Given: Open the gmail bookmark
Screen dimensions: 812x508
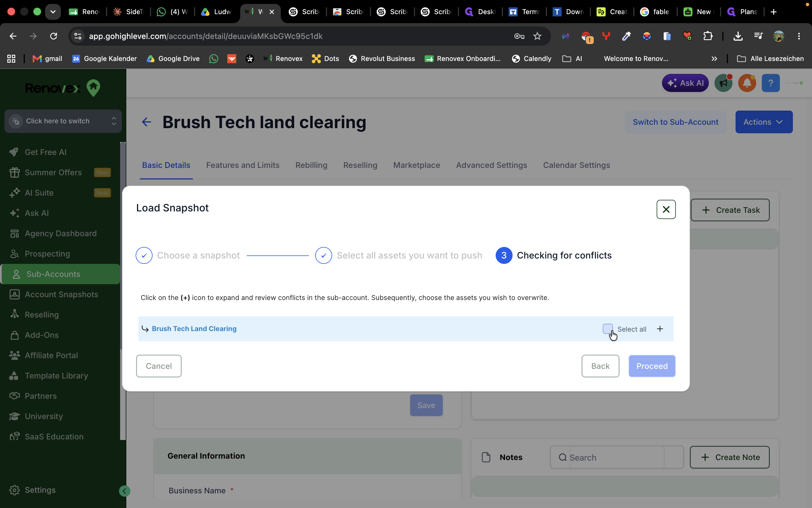Looking at the screenshot, I should click(x=47, y=58).
